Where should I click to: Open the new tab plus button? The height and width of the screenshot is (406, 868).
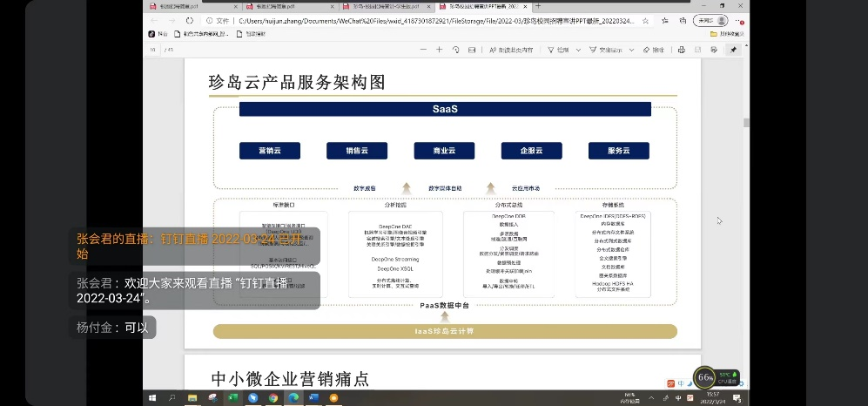(x=538, y=6)
